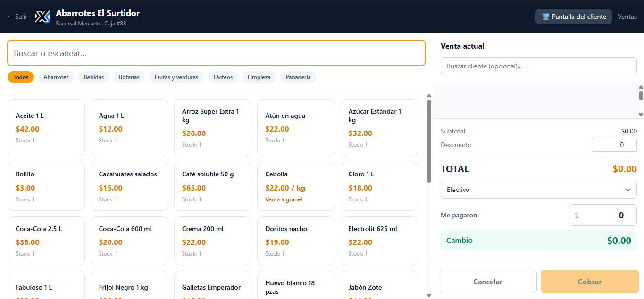Click the Salir back link
This screenshot has width=644, height=299.
pyautogui.click(x=17, y=17)
